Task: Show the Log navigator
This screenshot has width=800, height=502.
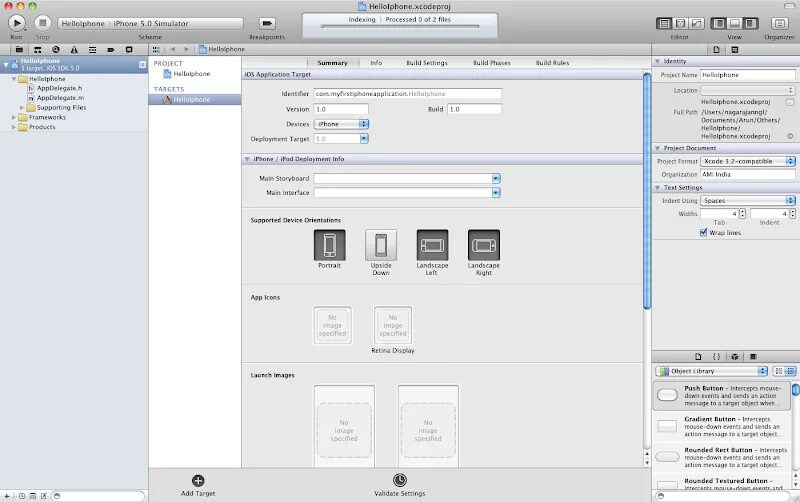Action: pyautogui.click(x=129, y=49)
